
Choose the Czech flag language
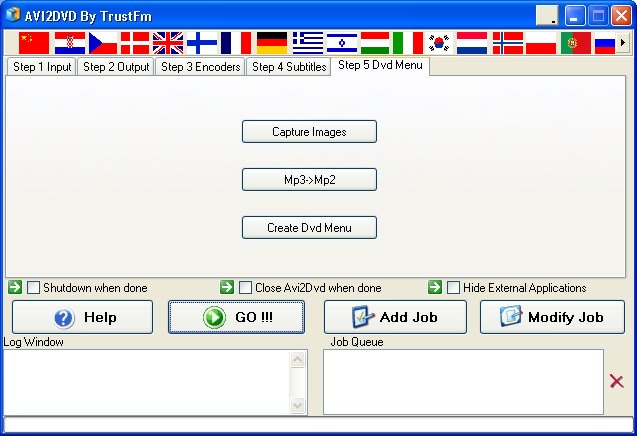[103, 43]
